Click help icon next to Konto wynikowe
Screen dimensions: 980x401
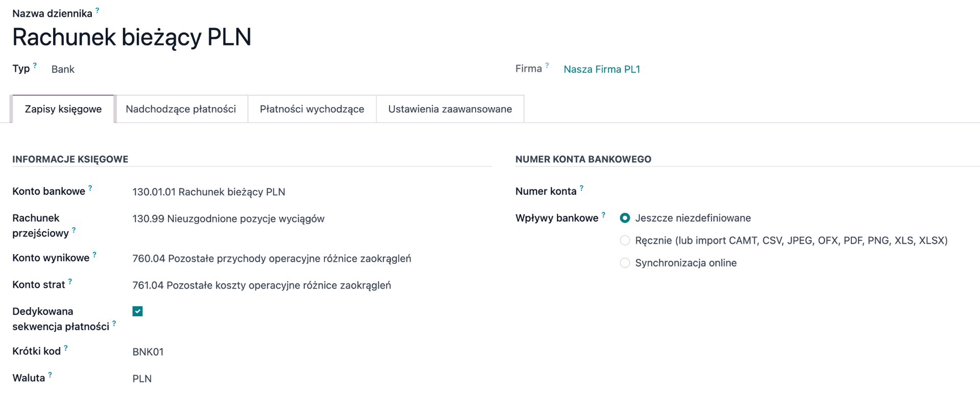[94, 255]
